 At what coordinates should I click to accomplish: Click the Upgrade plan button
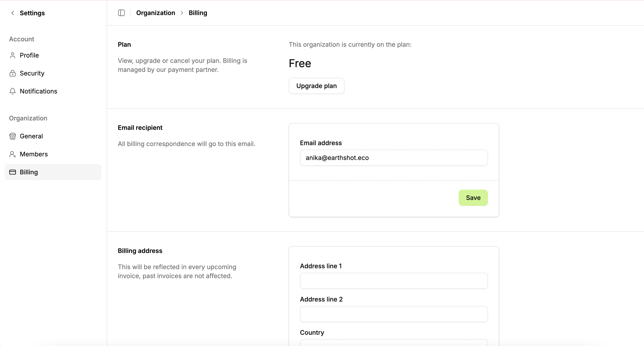point(316,86)
